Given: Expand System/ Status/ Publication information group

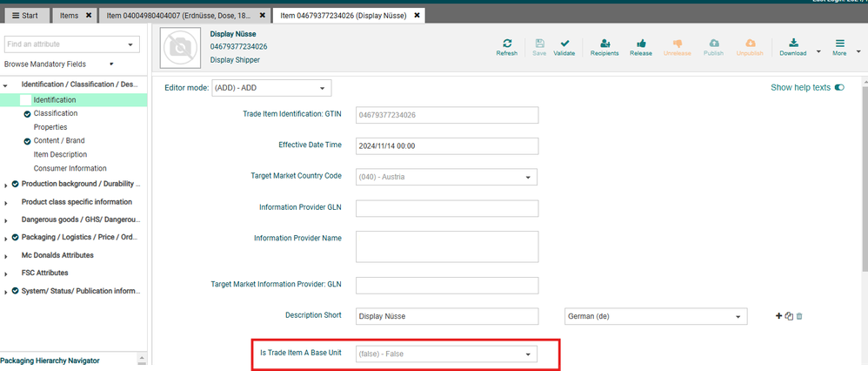Looking at the screenshot, I should [5, 293].
